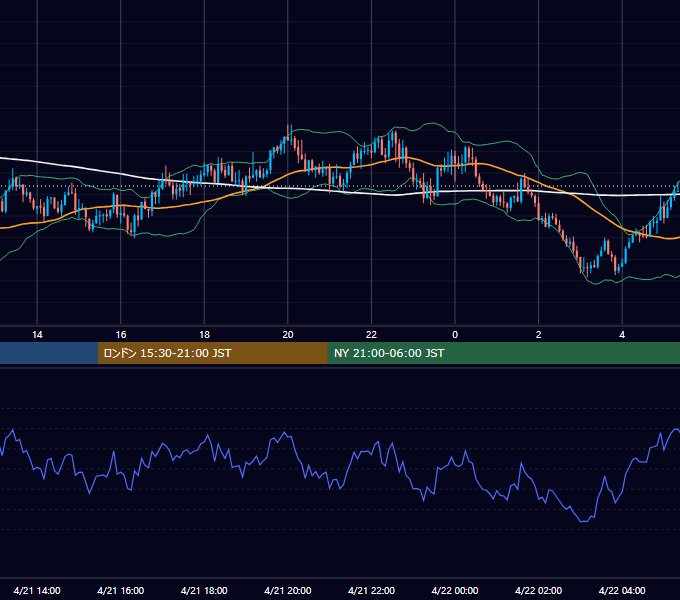Click the 4/22 04:00 oscillator time label
The image size is (680, 600).
622,590
